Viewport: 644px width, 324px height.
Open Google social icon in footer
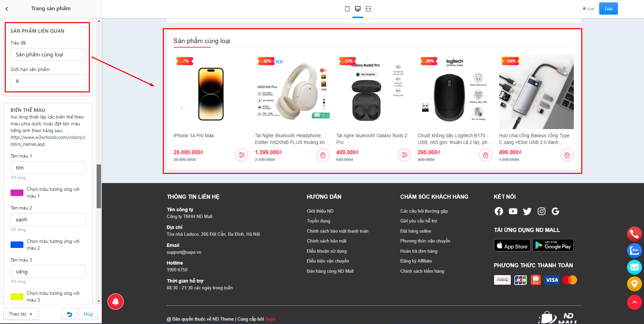pyautogui.click(x=555, y=211)
